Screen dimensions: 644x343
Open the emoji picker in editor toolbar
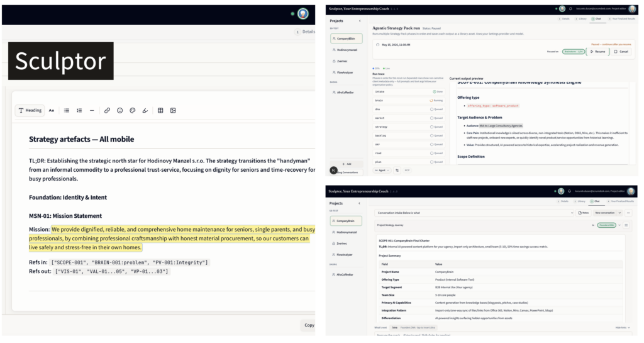pyautogui.click(x=120, y=111)
